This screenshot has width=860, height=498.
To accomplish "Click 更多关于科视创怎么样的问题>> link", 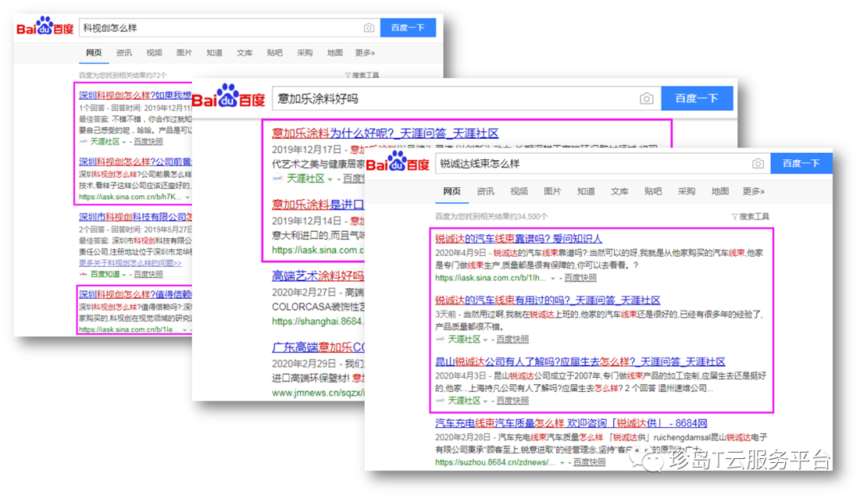I will pyautogui.click(x=130, y=263).
